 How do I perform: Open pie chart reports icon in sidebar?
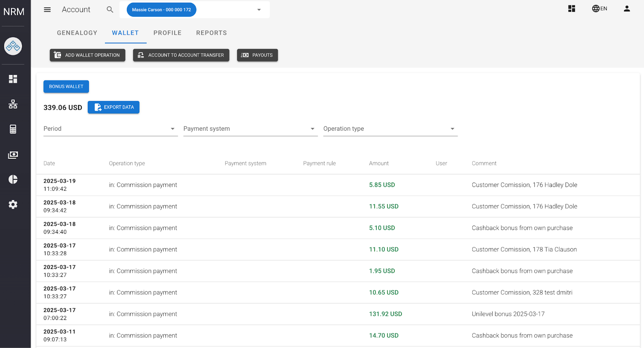tap(13, 179)
